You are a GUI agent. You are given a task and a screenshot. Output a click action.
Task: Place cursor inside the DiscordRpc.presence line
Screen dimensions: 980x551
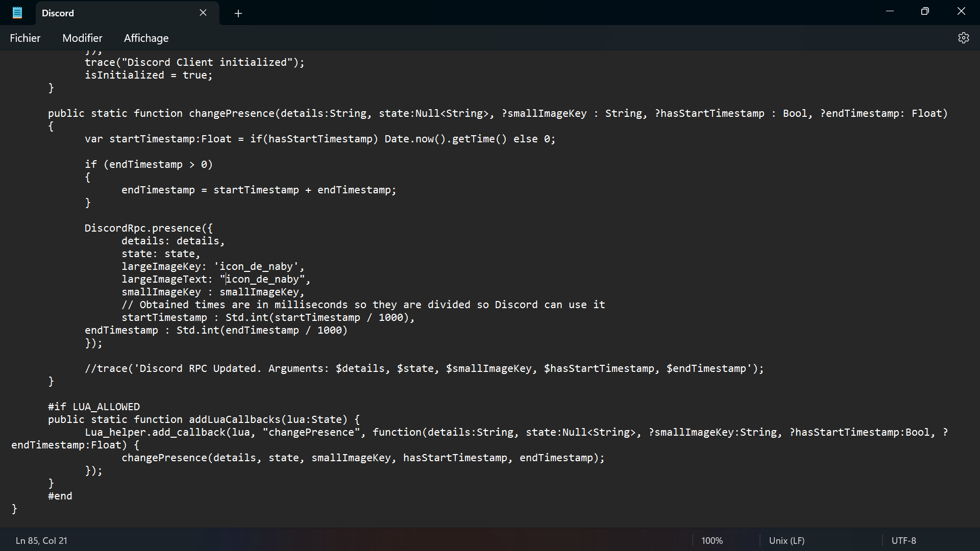[148, 228]
